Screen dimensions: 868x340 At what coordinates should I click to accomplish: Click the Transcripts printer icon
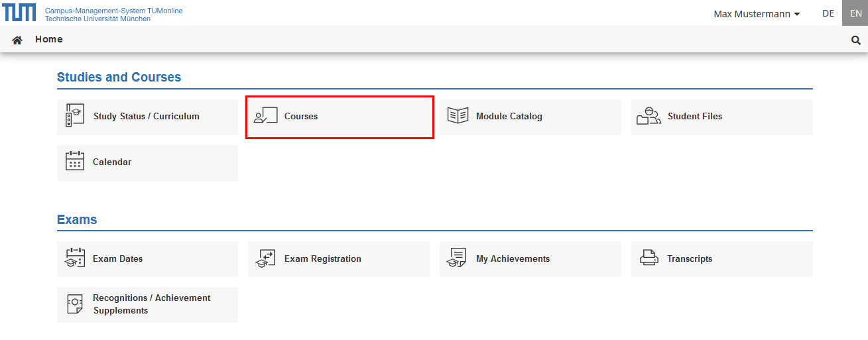coord(649,258)
